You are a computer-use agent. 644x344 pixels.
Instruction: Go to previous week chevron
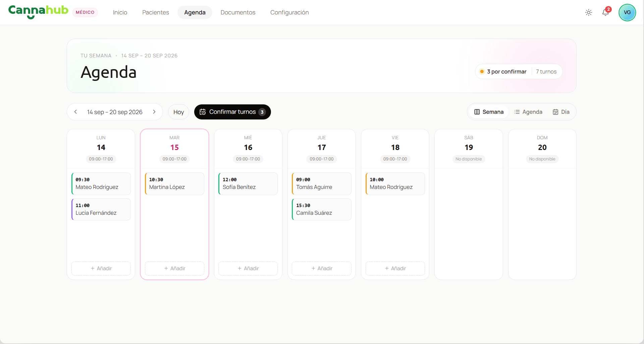tap(76, 112)
